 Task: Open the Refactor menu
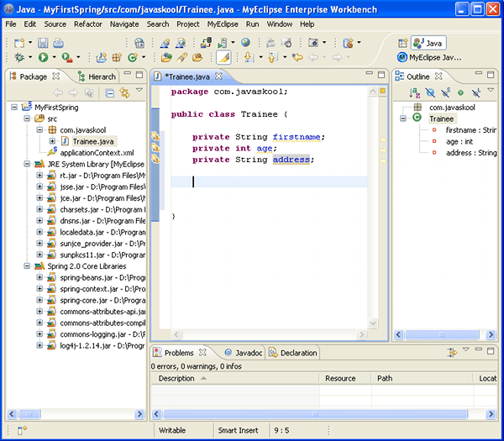pos(87,24)
